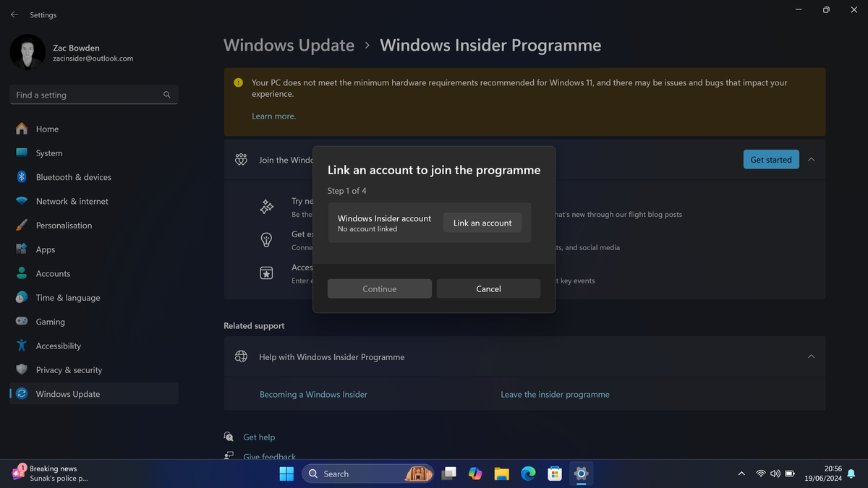
Task: Open the Learn more link in warning
Action: point(273,116)
